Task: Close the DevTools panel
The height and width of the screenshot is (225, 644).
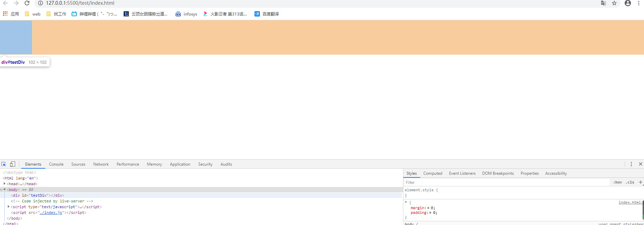Action: pyautogui.click(x=640, y=164)
